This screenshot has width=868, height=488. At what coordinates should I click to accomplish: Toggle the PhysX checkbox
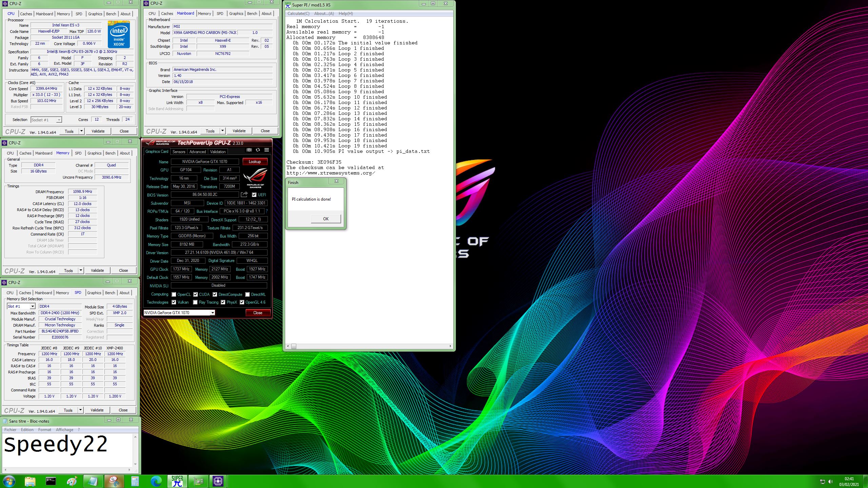tap(223, 302)
